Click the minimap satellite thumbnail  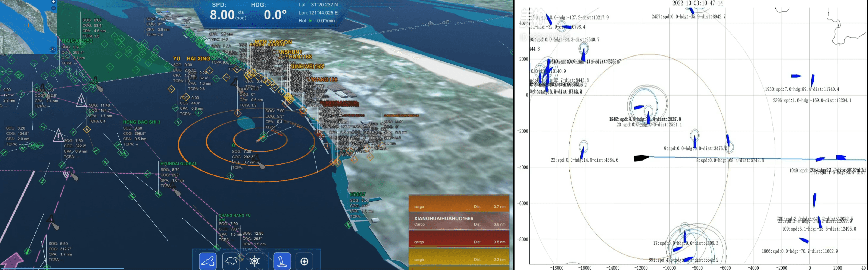coord(28,27)
